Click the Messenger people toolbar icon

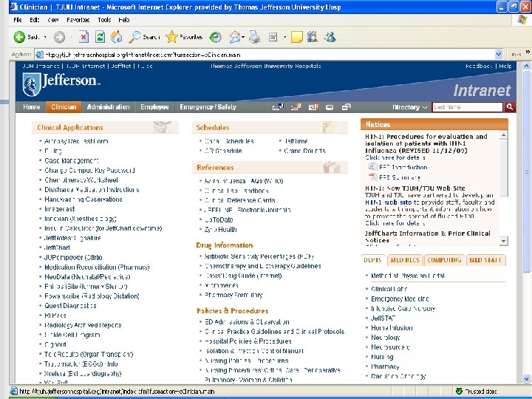tap(330, 37)
